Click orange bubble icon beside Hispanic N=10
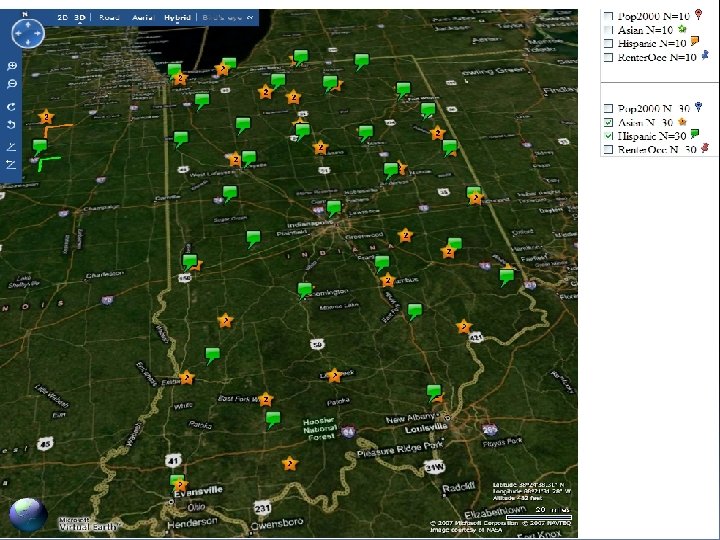The image size is (720, 540). tap(695, 41)
